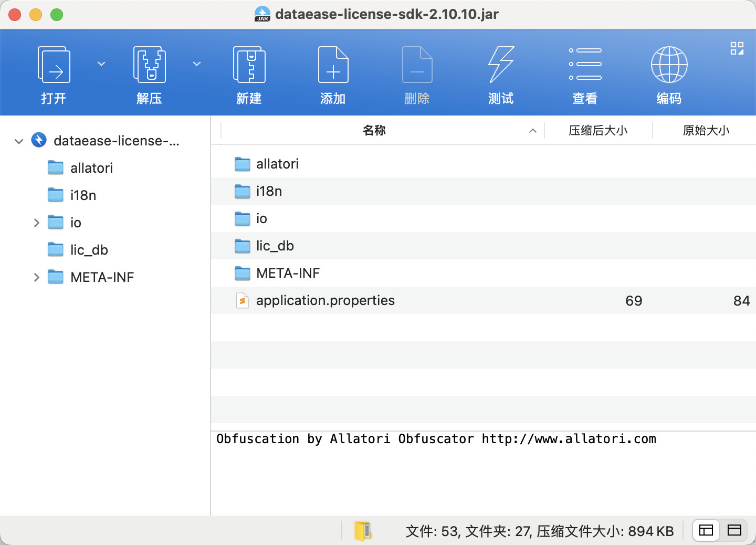Sort by 压缩后大小 column header
The image size is (756, 545).
pos(598,130)
